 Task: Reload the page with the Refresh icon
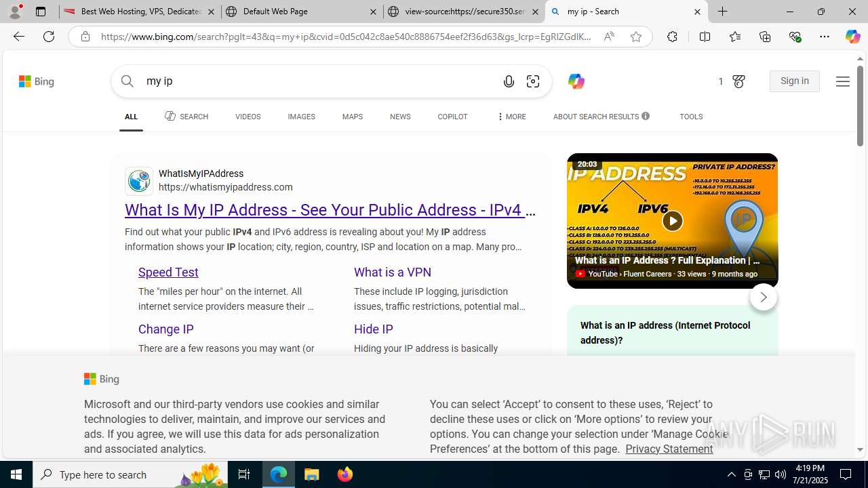(49, 37)
